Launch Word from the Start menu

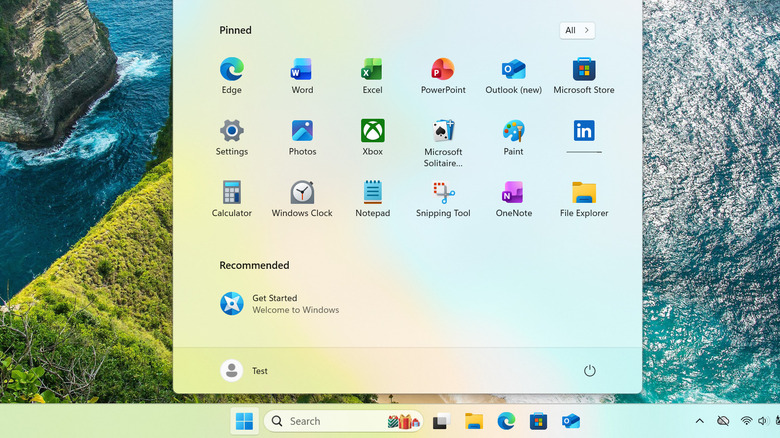pyautogui.click(x=302, y=76)
